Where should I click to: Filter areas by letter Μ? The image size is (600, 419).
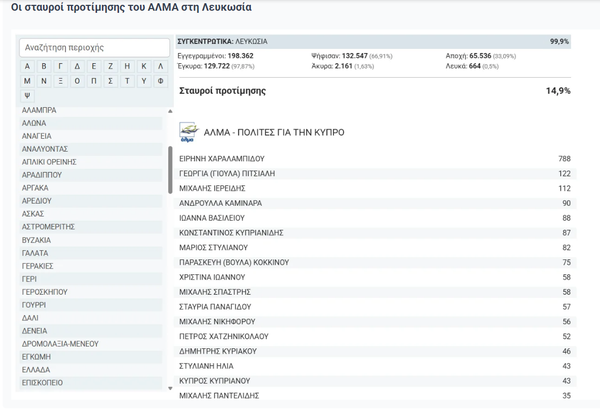27,81
